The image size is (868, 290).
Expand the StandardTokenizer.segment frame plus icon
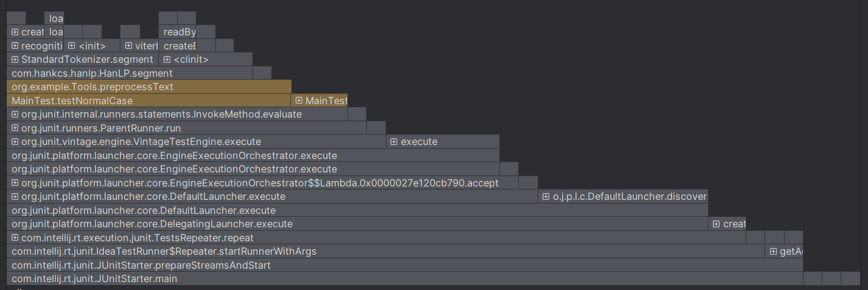tap(15, 60)
